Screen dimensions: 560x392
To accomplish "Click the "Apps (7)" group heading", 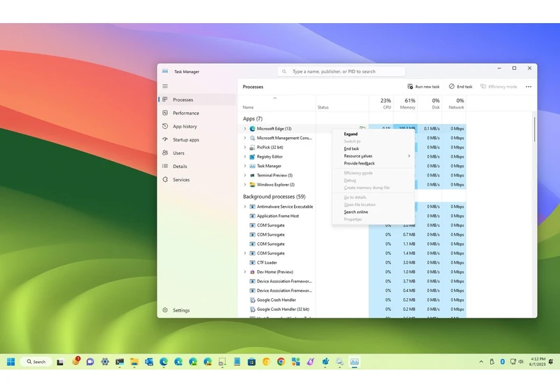I will 253,118.
